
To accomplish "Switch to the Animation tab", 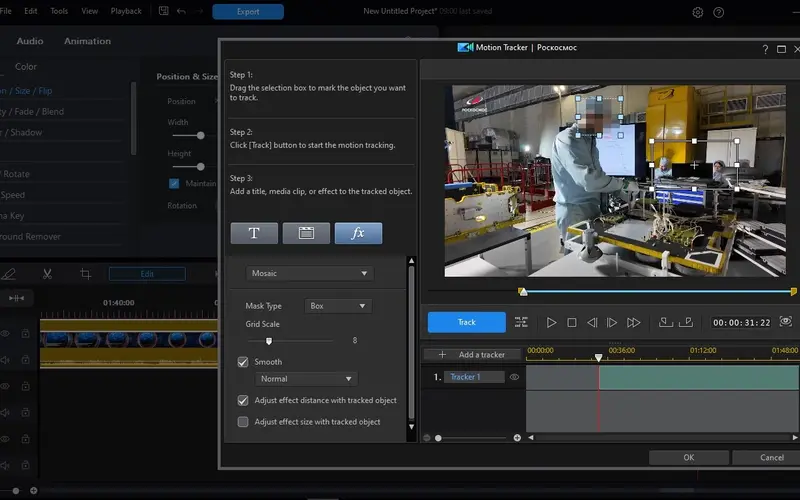I will pyautogui.click(x=87, y=41).
